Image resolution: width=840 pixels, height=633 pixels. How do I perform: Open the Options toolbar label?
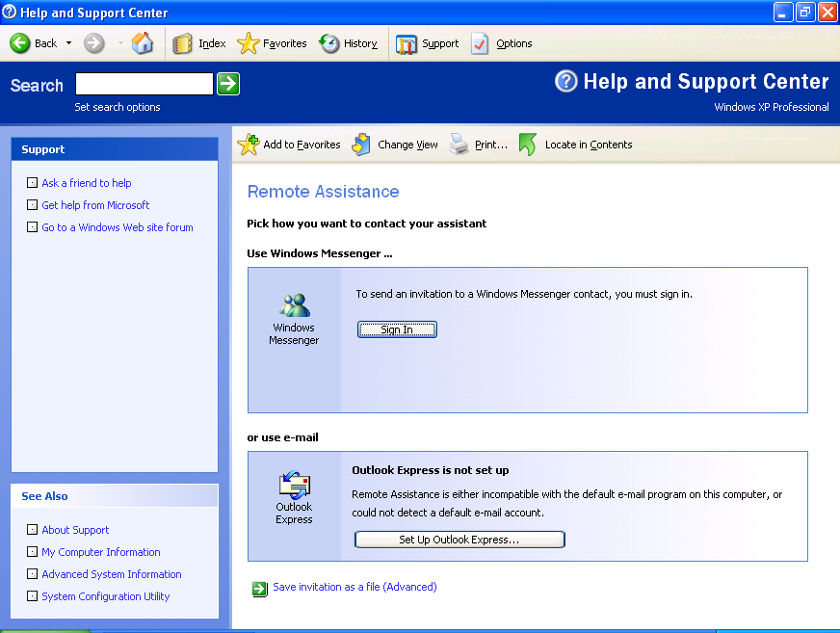click(x=514, y=43)
